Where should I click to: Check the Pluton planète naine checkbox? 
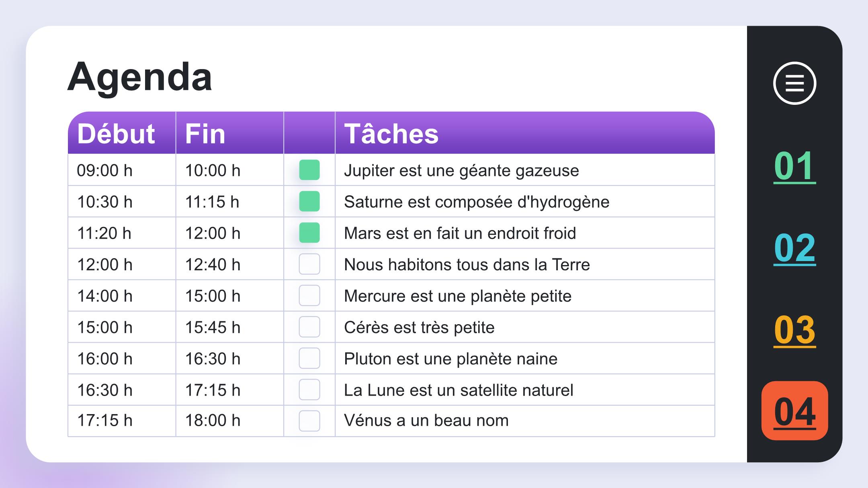click(309, 358)
